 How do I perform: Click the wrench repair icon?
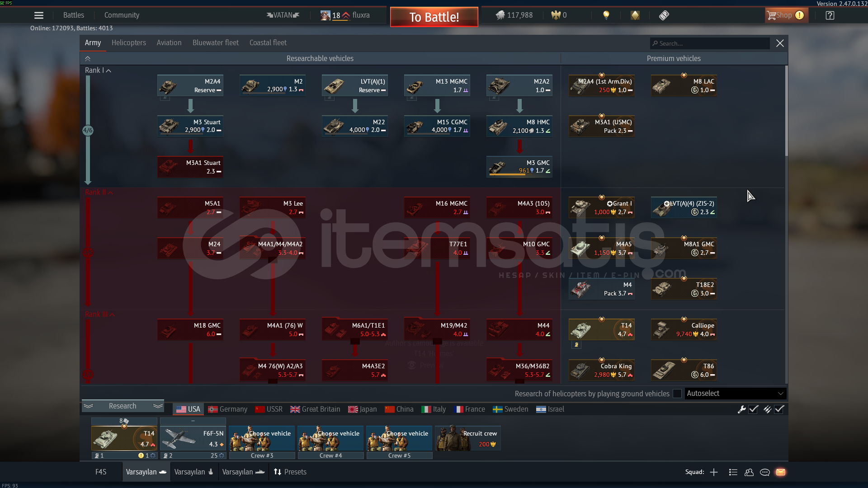(x=742, y=409)
